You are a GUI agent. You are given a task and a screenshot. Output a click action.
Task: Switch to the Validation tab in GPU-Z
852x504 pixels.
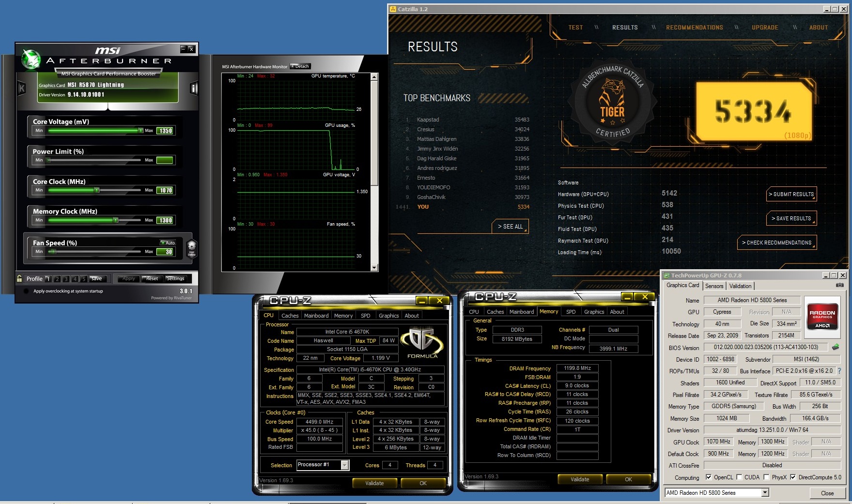tap(740, 286)
